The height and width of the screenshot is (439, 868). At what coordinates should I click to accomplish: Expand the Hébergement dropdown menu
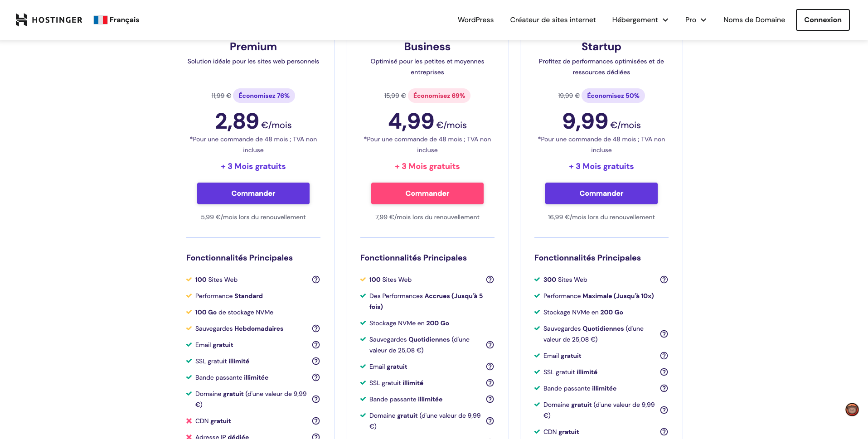[x=640, y=20]
